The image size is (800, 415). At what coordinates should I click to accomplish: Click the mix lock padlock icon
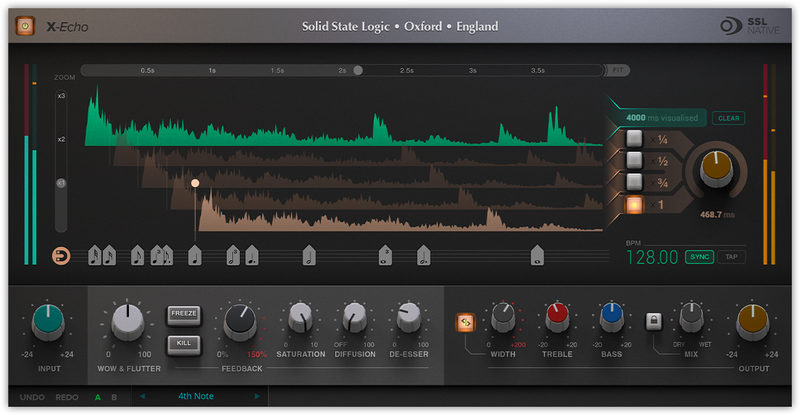pyautogui.click(x=653, y=321)
